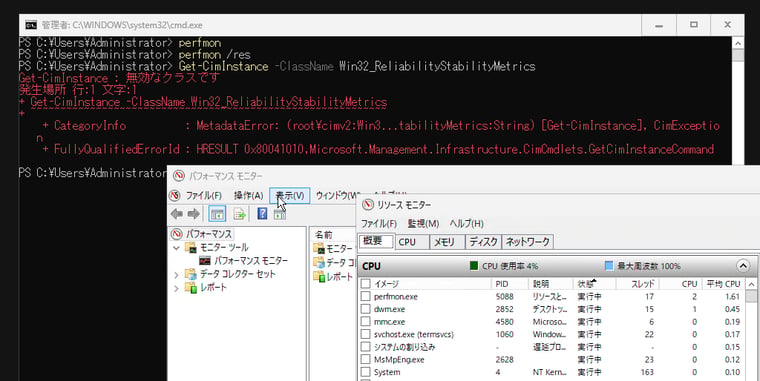
Task: Open ウィンドウ(W) menu in Performance Monitor
Action: click(337, 195)
